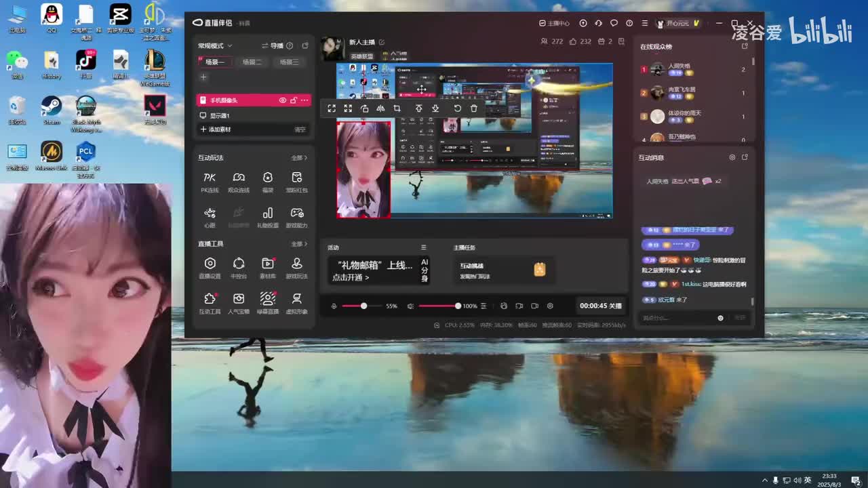Open the messages chat bubble icon
868x488 pixels.
pyautogui.click(x=614, y=23)
